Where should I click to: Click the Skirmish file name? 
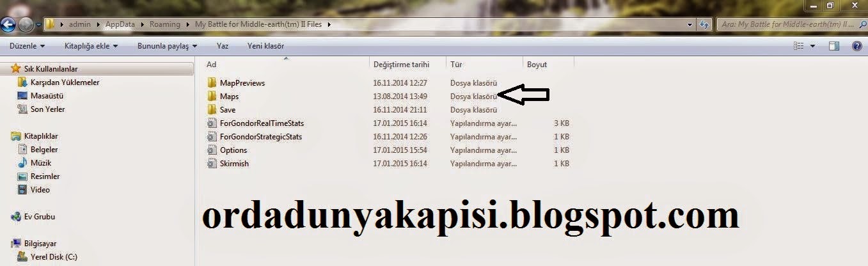pos(234,164)
